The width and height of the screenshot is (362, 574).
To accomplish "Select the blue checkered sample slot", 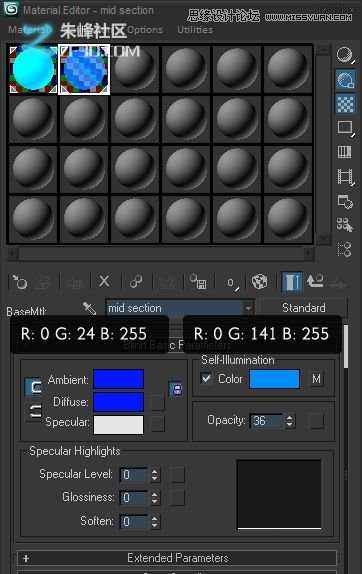I will (x=84, y=69).
